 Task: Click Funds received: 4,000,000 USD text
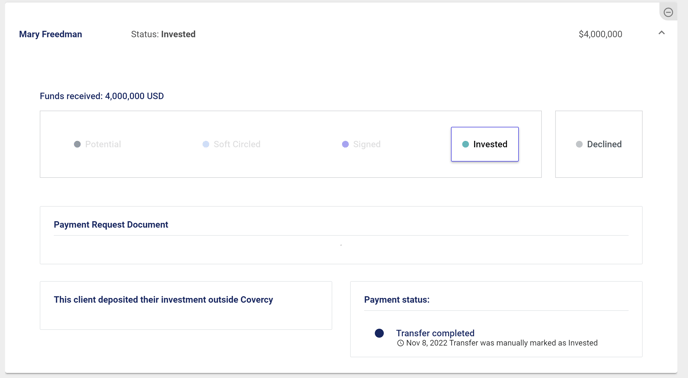[102, 96]
